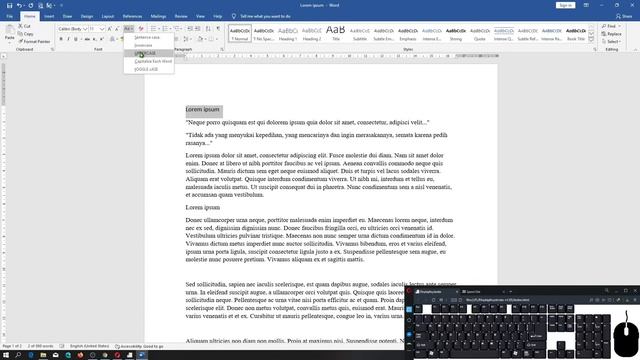Open the Change Case dropdown button
640x360 pixels.
click(129, 29)
